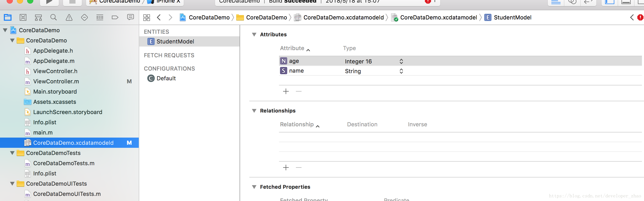Open AppDelegate.m in navigator

(x=54, y=61)
